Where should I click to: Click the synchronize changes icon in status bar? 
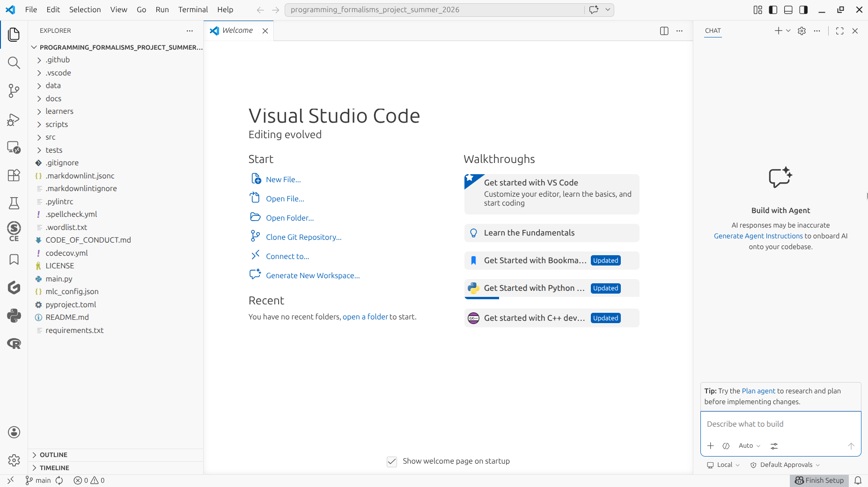[59, 480]
